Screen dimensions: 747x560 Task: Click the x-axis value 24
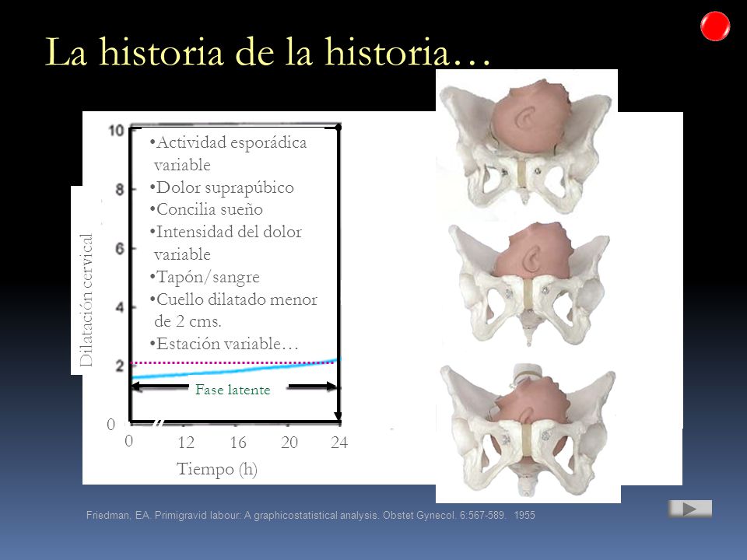point(339,443)
